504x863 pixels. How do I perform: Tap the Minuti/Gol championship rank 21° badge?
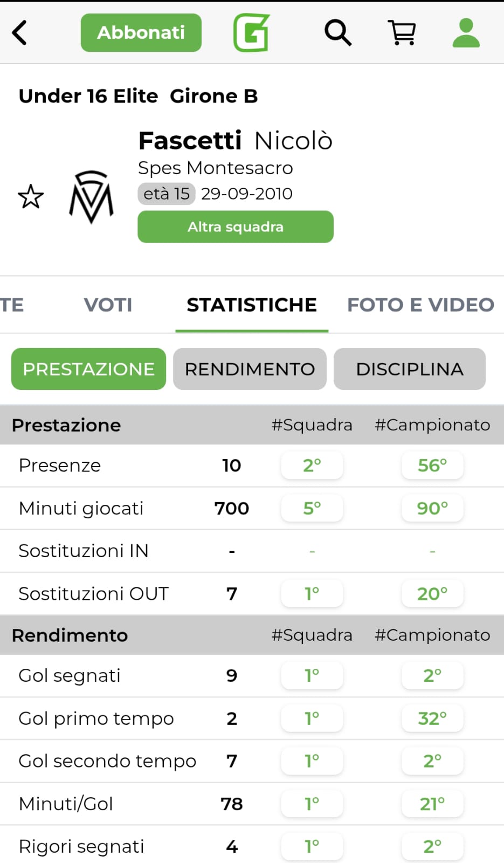[432, 804]
